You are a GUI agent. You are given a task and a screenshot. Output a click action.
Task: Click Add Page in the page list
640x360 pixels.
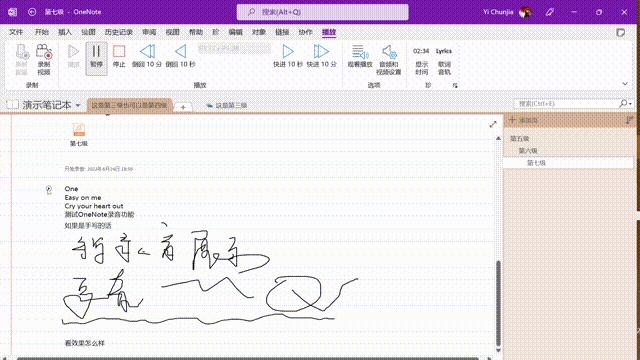pyautogui.click(x=523, y=120)
